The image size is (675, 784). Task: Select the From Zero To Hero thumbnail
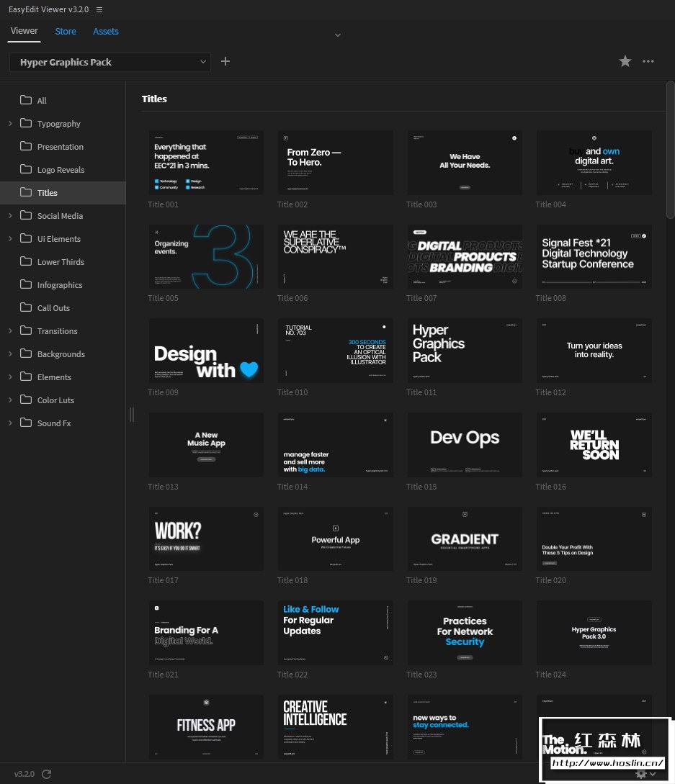click(x=335, y=163)
